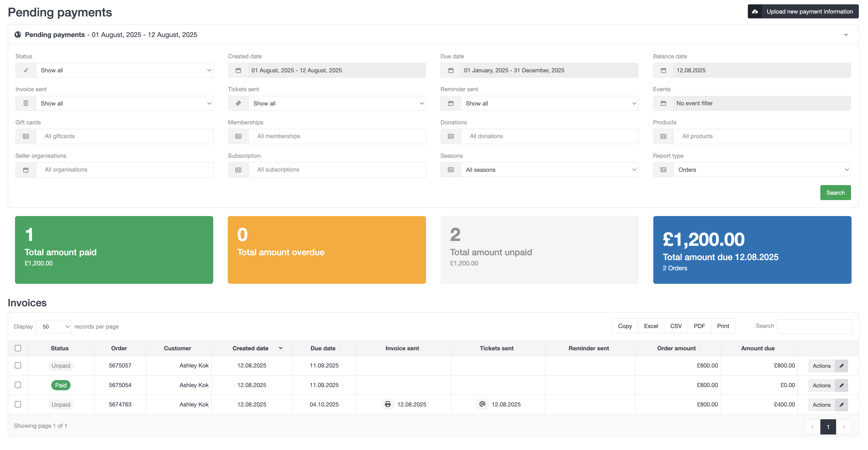868x450 pixels.
Task: Click ticket icon beside Tickets sent filter
Action: point(238,103)
